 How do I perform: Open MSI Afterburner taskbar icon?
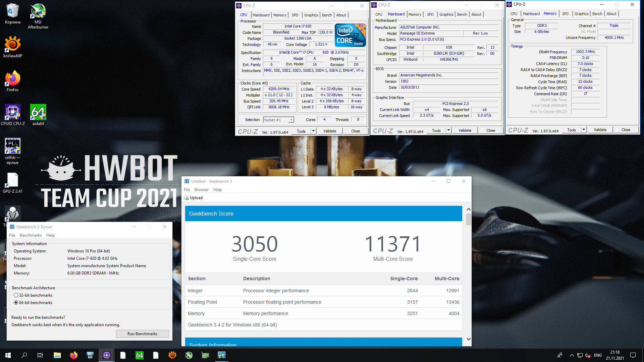[x=189, y=355]
